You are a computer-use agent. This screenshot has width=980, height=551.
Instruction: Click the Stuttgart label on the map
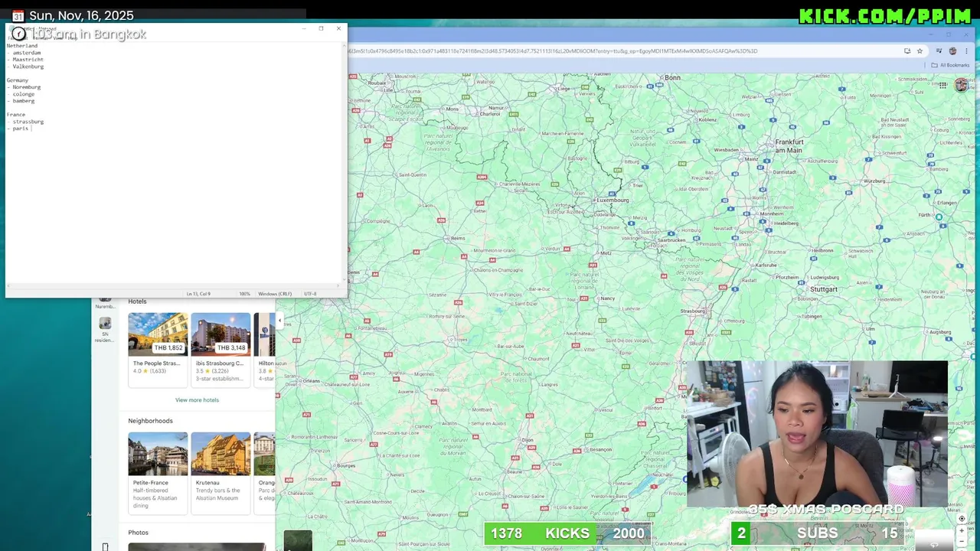coord(824,289)
